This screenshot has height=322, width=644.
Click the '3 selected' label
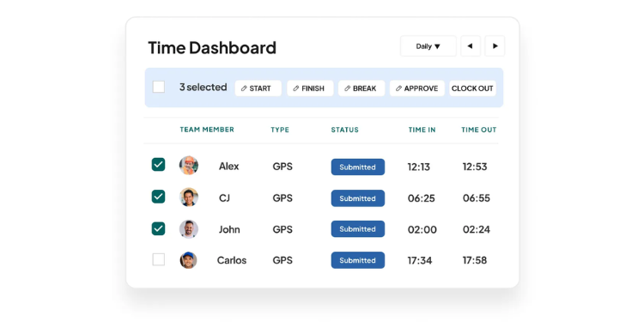pyautogui.click(x=204, y=87)
